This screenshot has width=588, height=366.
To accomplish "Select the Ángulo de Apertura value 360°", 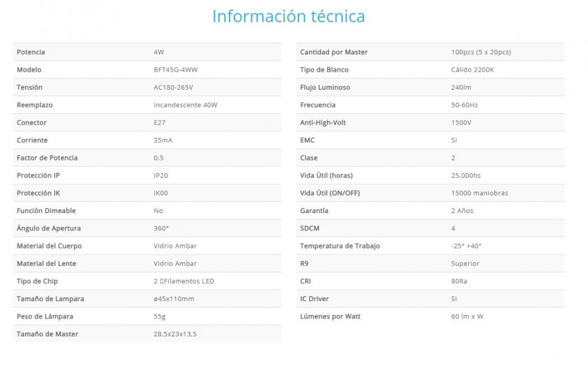I will (161, 229).
